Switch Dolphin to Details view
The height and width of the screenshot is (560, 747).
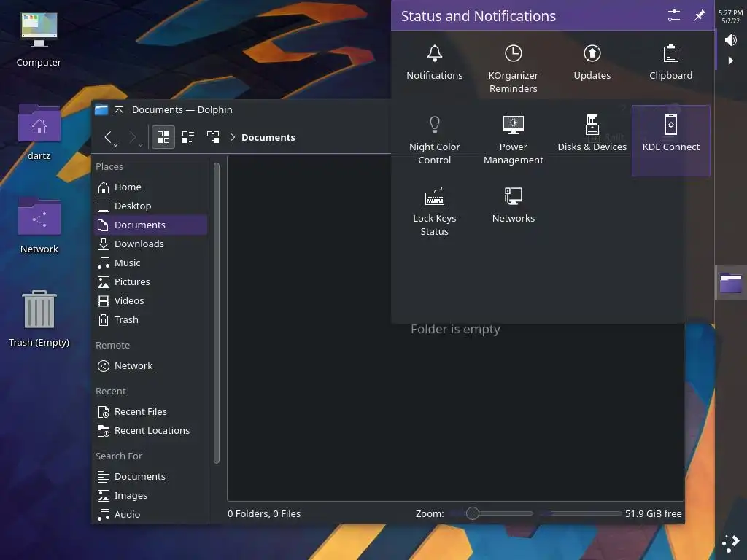pos(213,137)
